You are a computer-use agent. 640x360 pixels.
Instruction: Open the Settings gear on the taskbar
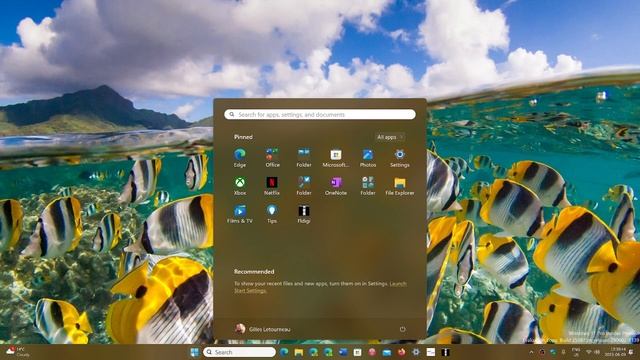416,352
